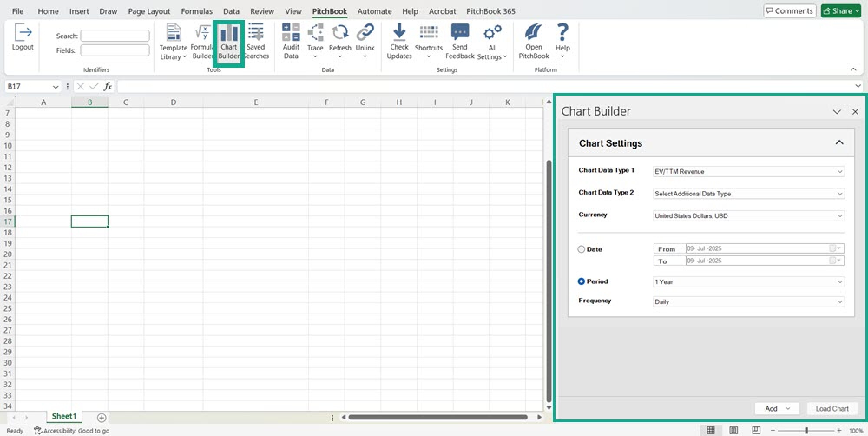Image resolution: width=868 pixels, height=436 pixels.
Task: Open the Template Library
Action: tap(173, 42)
